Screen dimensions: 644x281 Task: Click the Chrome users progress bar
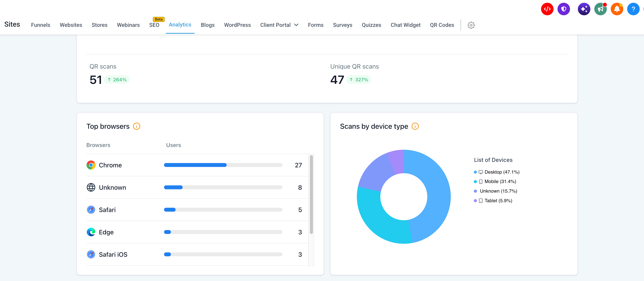click(x=223, y=165)
